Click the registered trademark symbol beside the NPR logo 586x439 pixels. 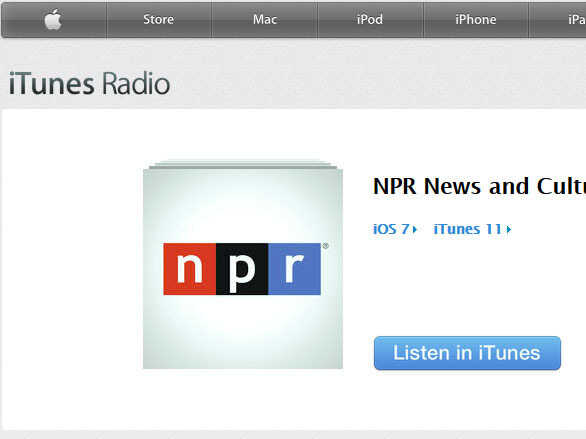326,246
